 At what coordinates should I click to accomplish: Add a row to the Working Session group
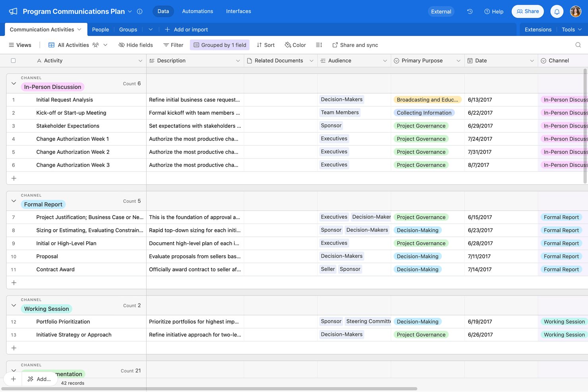tap(14, 348)
